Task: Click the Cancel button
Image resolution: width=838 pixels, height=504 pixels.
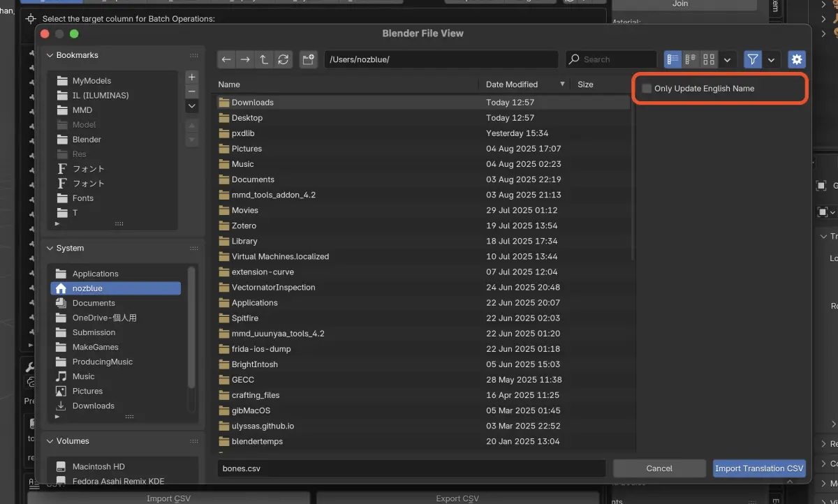Action: pyautogui.click(x=659, y=468)
